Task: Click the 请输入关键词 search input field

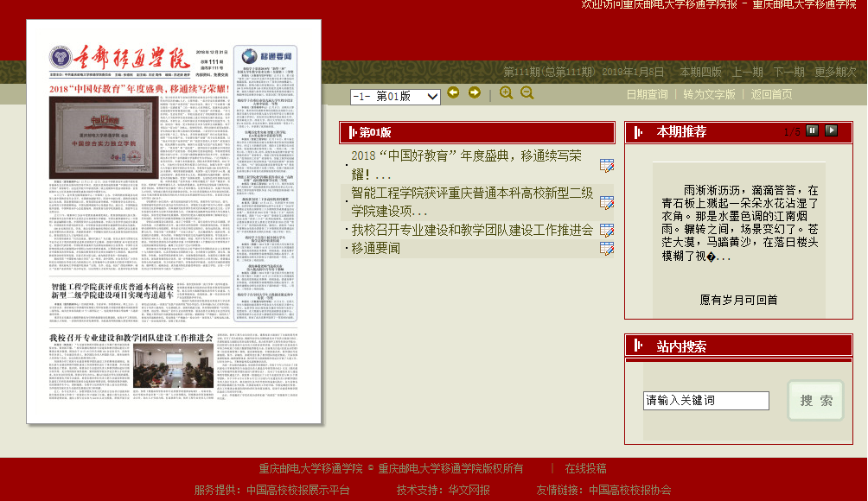Action: tap(705, 401)
